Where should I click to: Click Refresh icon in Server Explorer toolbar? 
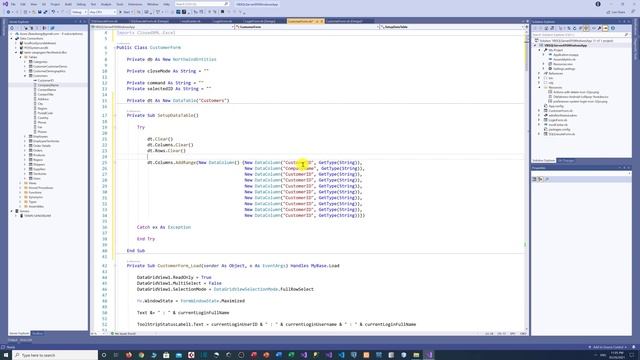tap(12, 28)
